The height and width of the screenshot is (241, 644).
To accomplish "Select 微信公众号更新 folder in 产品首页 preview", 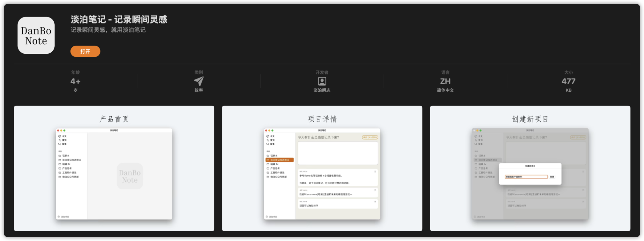I will pos(70,177).
